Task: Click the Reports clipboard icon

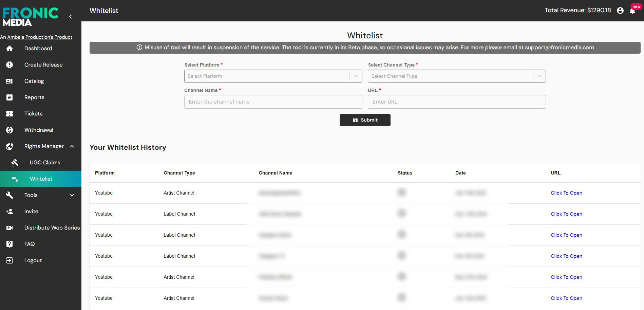Action: coord(10,97)
